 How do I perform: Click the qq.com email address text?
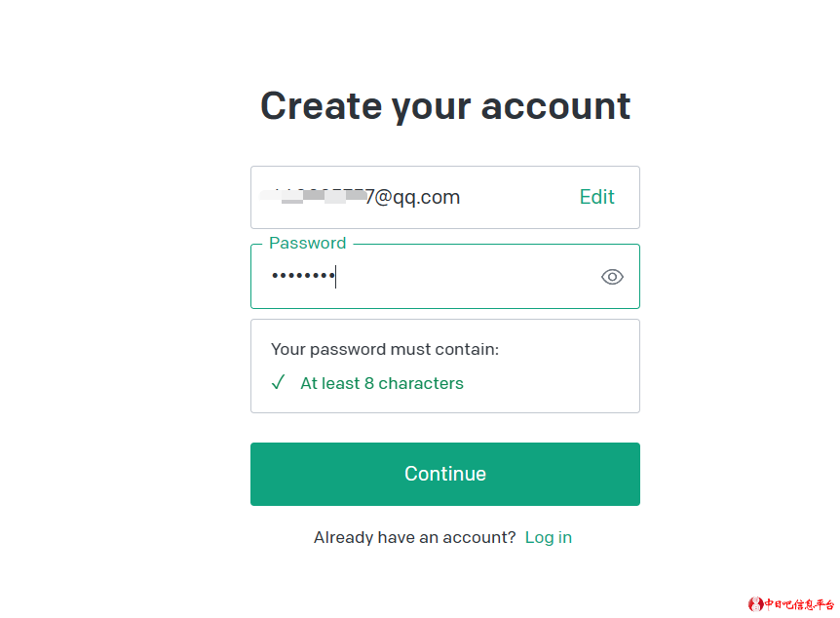pos(412,198)
